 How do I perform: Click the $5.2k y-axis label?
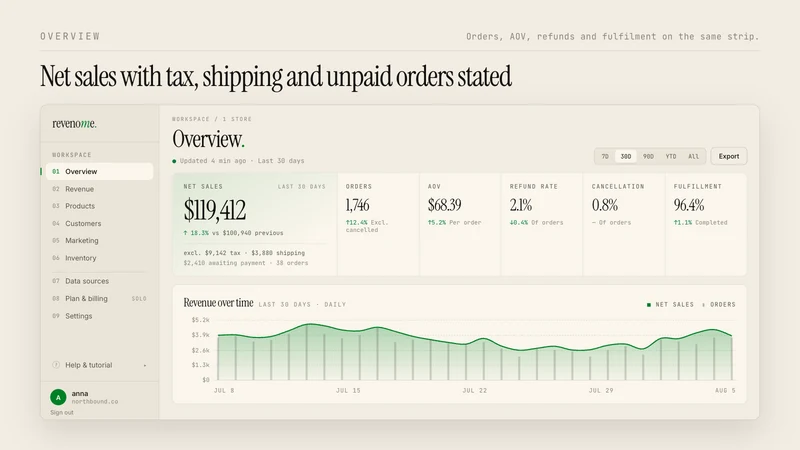(x=201, y=320)
